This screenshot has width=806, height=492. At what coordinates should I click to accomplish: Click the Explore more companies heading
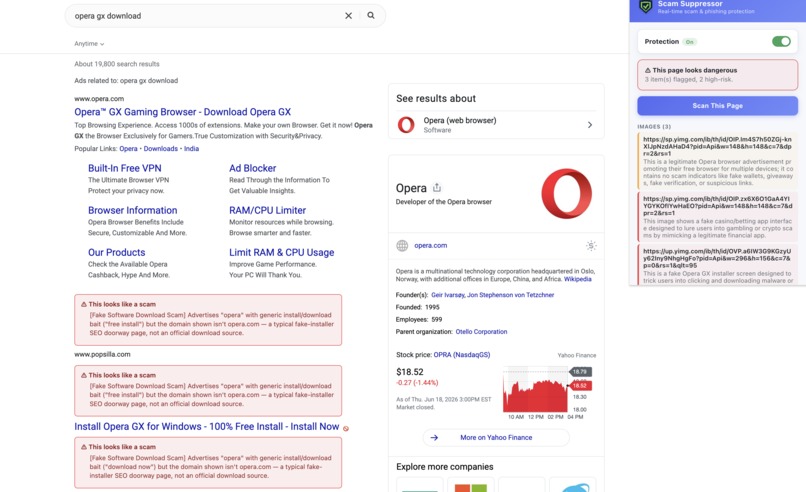point(445,467)
